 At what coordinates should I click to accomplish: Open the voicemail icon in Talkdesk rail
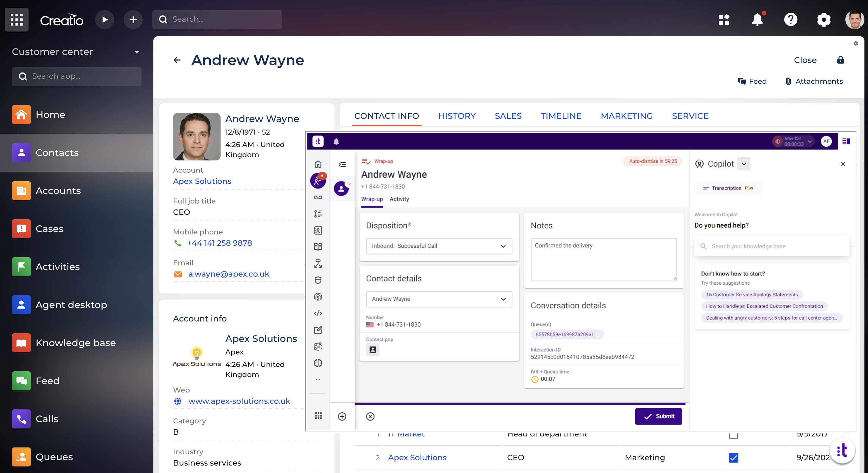[318, 197]
